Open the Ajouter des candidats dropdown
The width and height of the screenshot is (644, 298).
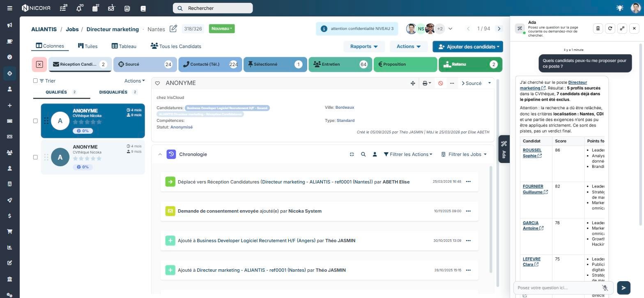[x=468, y=46]
